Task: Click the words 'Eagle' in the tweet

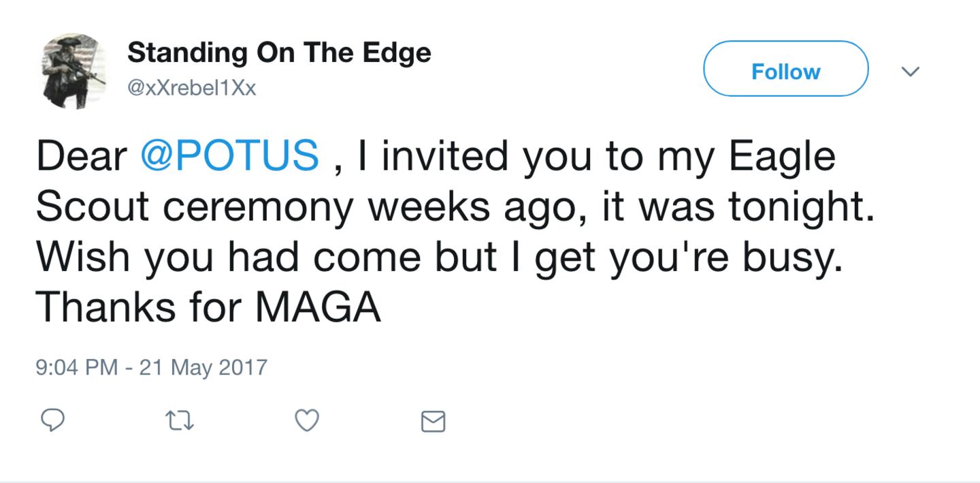Action: click(x=782, y=157)
